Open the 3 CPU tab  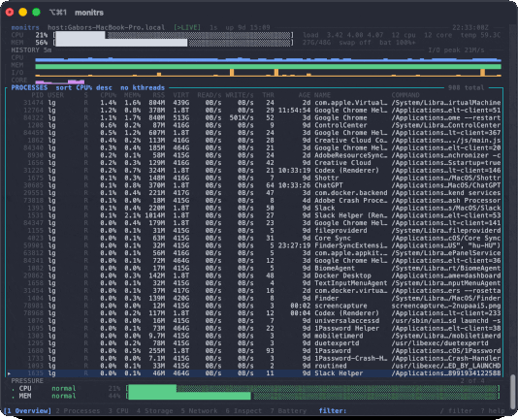pyautogui.click(x=118, y=410)
